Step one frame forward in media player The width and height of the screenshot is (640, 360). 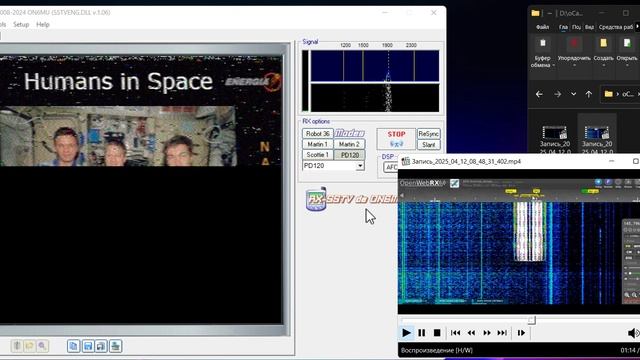click(521, 333)
